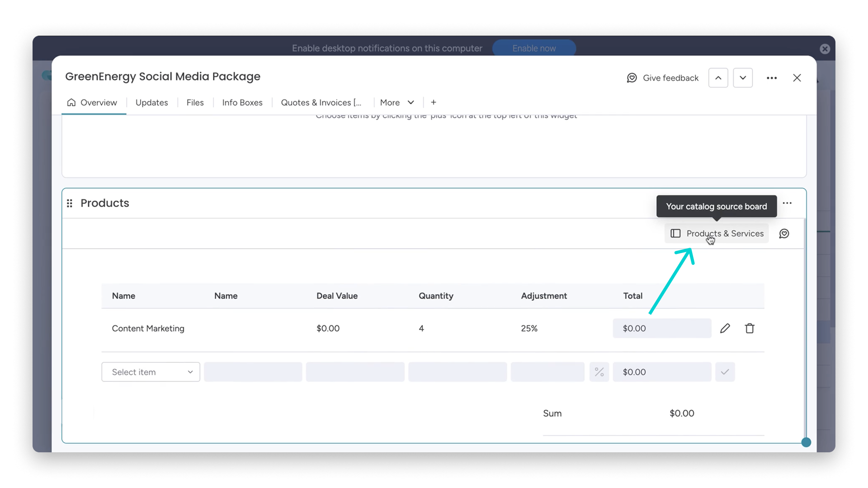Open the Select item dropdown
Image resolution: width=868 pixels, height=488 pixels.
click(151, 372)
